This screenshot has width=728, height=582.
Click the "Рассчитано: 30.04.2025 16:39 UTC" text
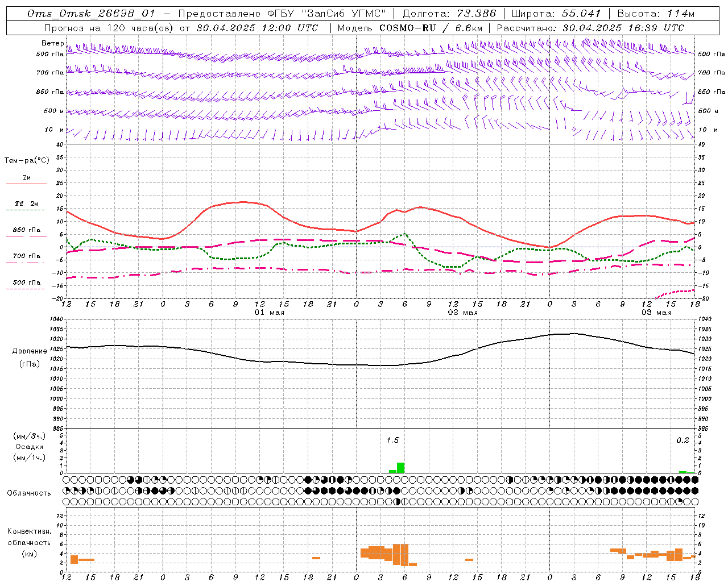[590, 28]
